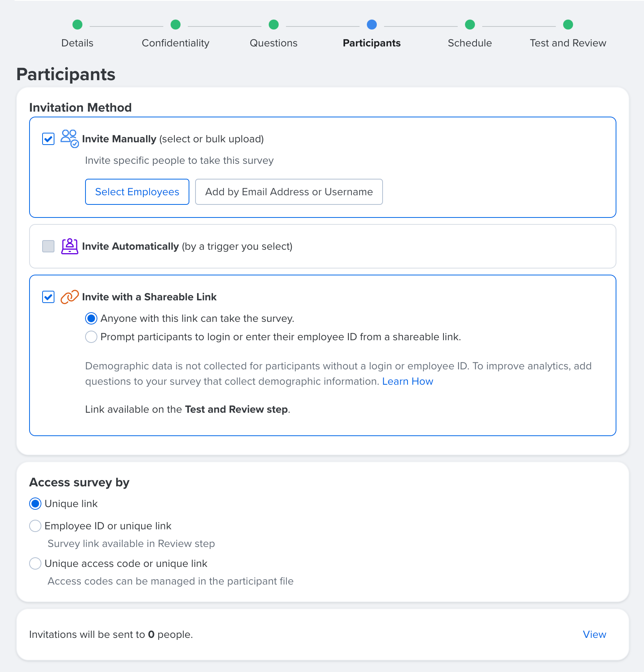Uncheck the Invite Manually checkbox
Screen dimensions: 644x672
click(48, 139)
